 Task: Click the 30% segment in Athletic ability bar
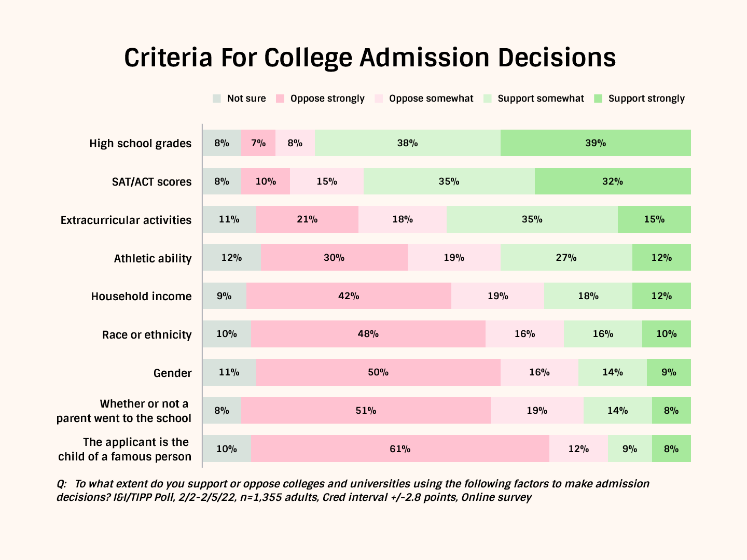click(x=334, y=258)
